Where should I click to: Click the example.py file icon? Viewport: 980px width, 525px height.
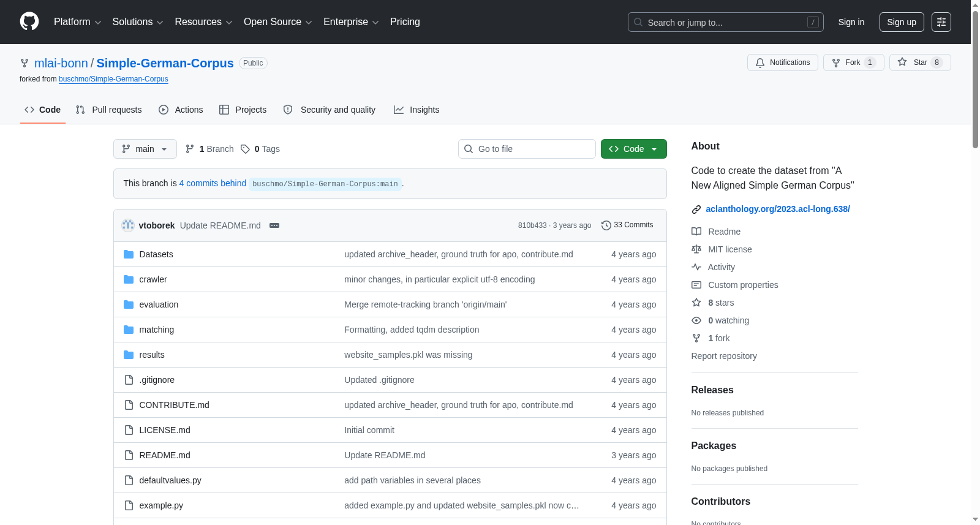pos(129,505)
